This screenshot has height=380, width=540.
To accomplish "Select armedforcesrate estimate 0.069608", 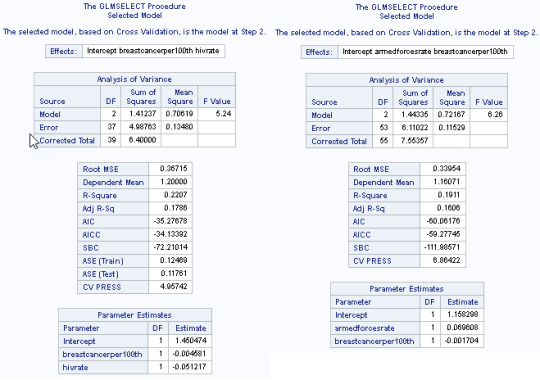I will tap(462, 328).
